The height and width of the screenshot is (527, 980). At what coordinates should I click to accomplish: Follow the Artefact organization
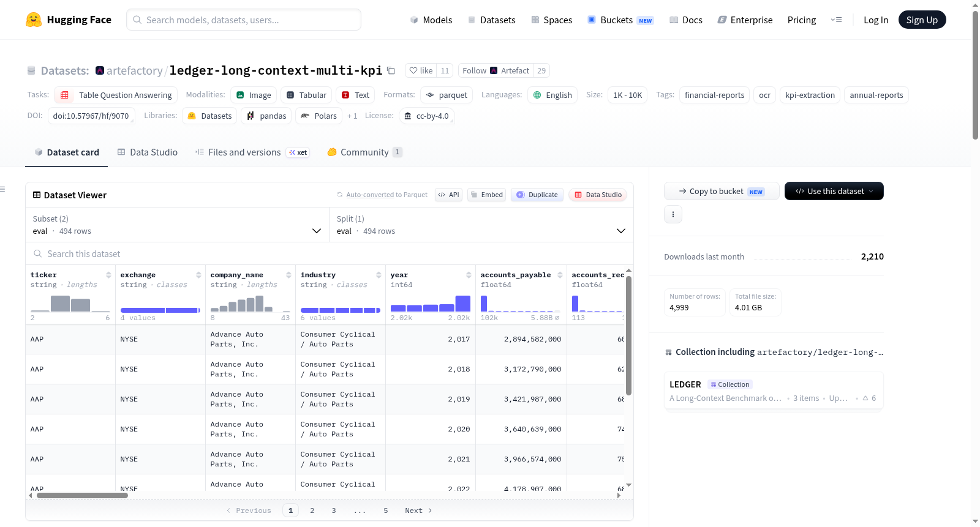point(496,70)
